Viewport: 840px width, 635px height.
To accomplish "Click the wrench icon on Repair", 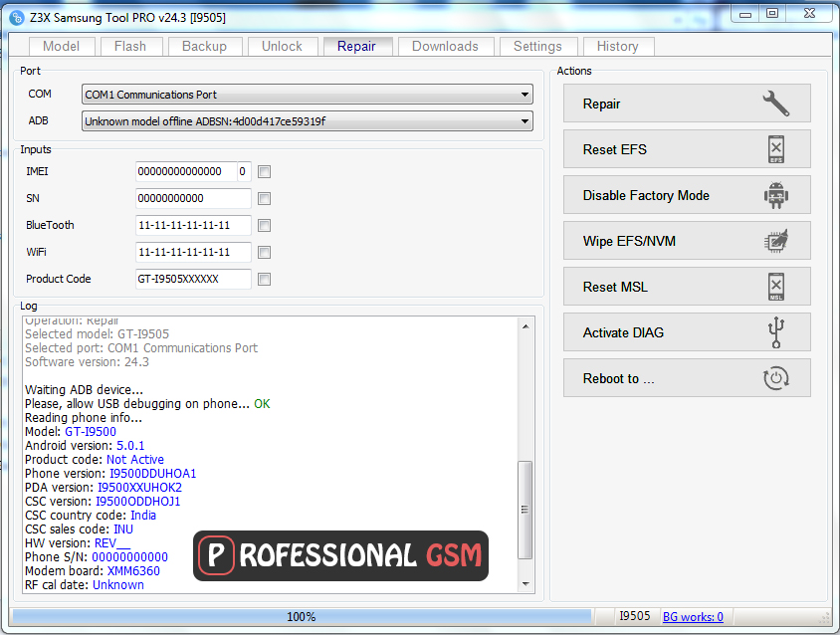I will tap(775, 103).
